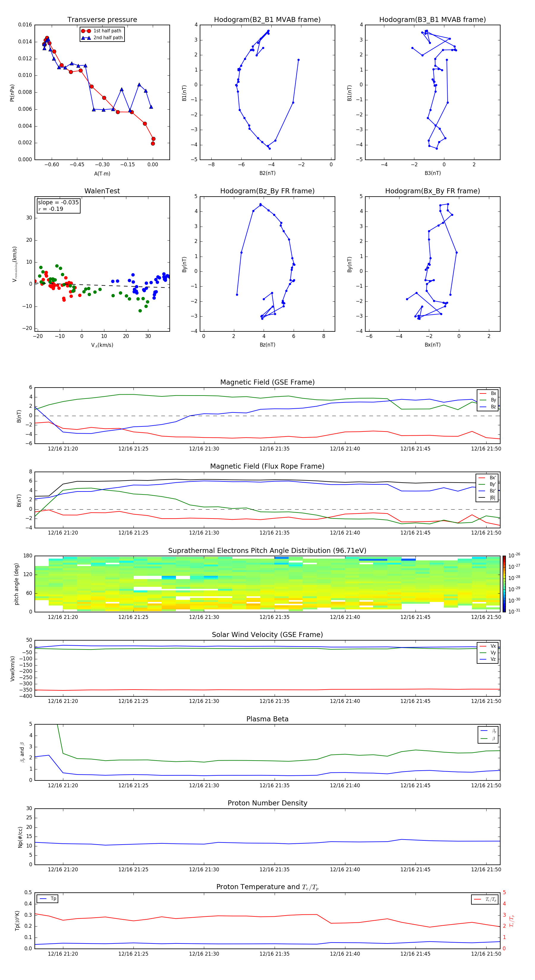Image resolution: width=535 pixels, height=980 pixels.
Task: Select the 'slope = -0.035' annotation
Action: click(x=58, y=203)
